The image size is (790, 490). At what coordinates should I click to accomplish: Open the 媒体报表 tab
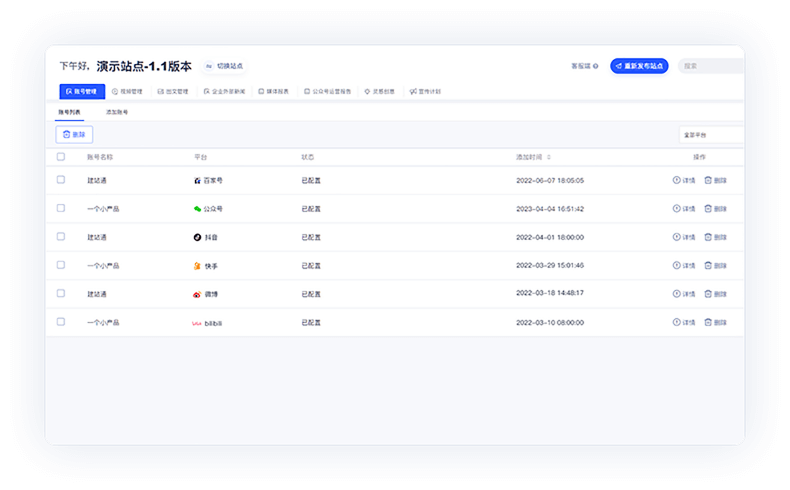(274, 92)
